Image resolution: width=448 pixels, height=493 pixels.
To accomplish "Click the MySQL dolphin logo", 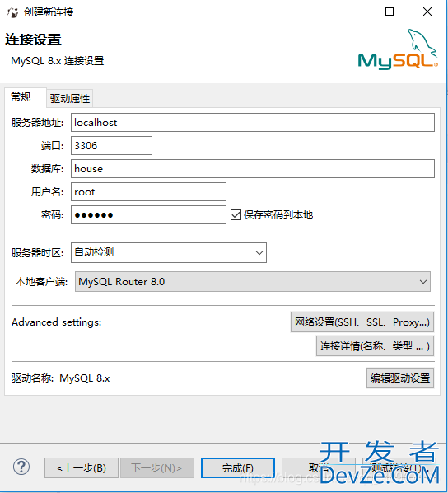I will 398,49.
